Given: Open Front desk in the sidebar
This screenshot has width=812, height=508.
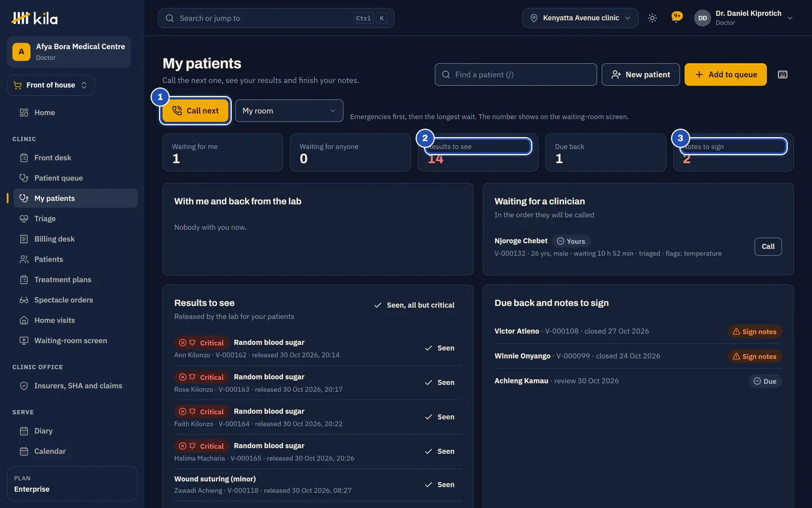Looking at the screenshot, I should pos(76,157).
